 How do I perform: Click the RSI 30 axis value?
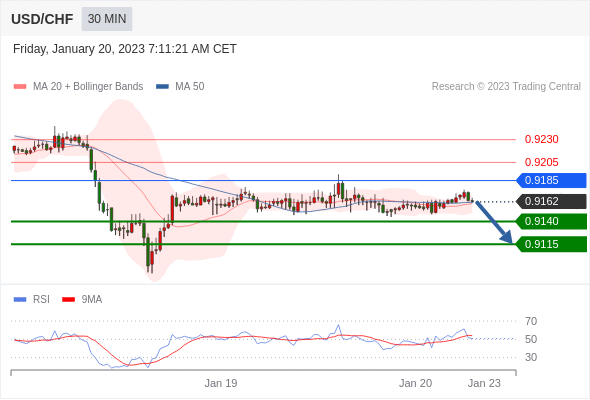(x=531, y=357)
